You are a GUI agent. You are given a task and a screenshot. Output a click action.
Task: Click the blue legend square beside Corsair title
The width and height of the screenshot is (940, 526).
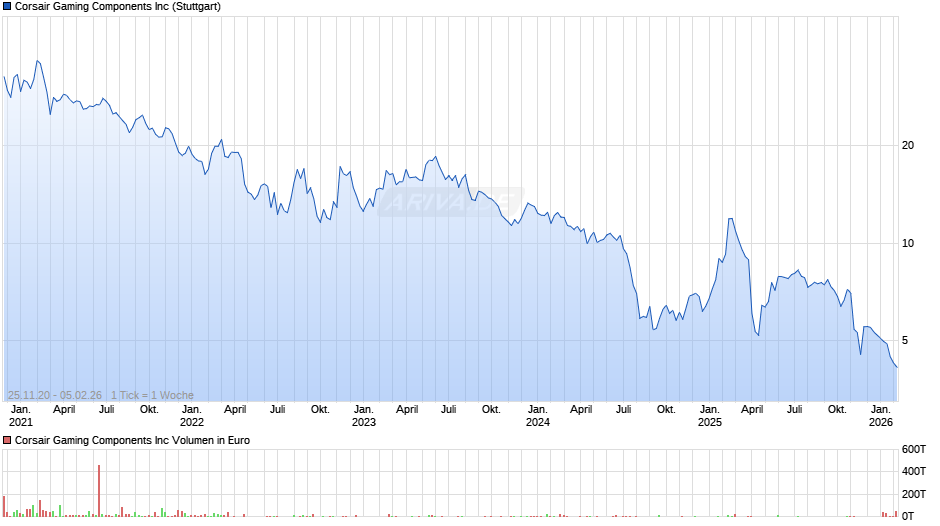pyautogui.click(x=7, y=7)
